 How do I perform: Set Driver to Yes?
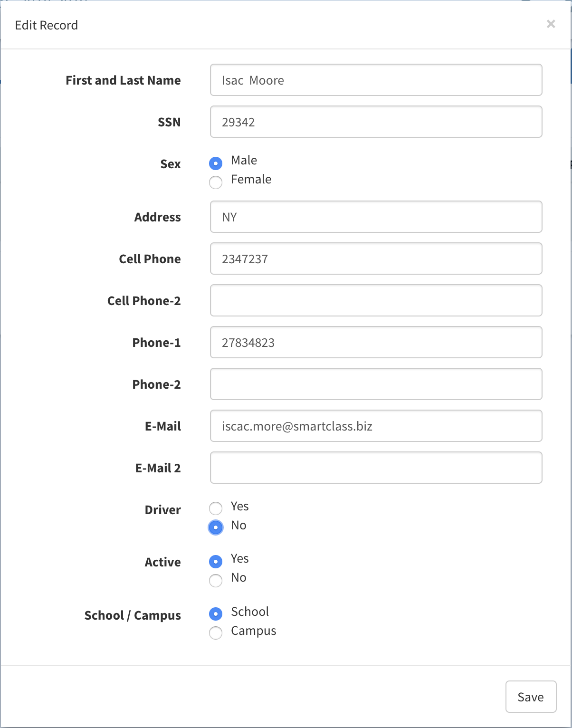coord(216,508)
